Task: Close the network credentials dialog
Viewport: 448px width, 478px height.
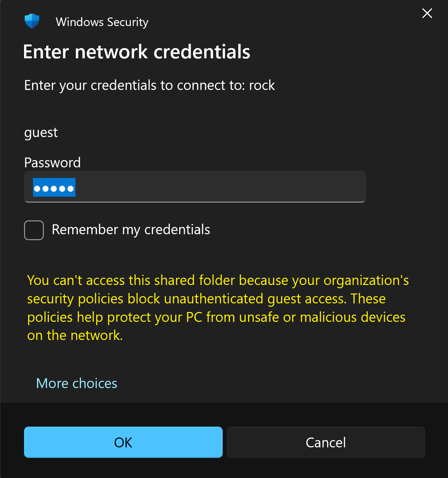Action: tap(427, 14)
